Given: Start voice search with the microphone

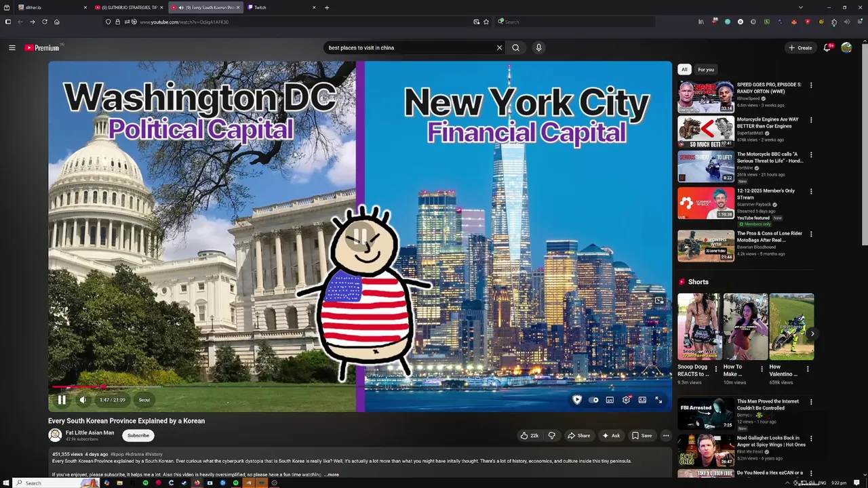Looking at the screenshot, I should coord(538,47).
